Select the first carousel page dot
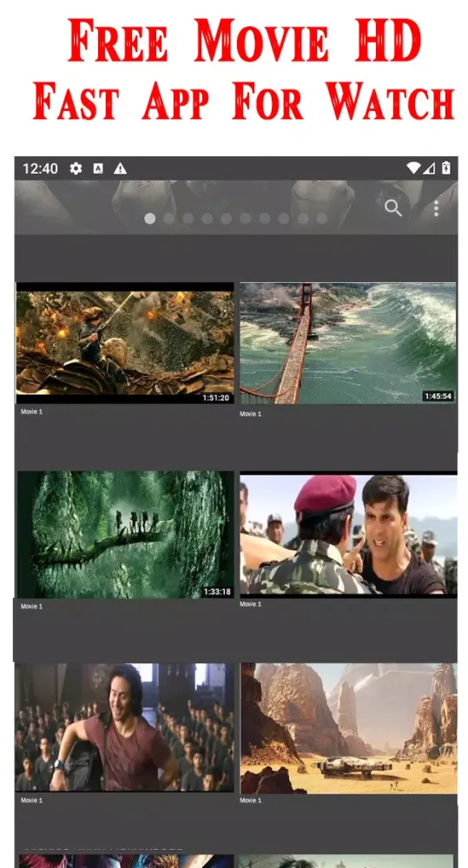468x868 pixels. pos(149,219)
